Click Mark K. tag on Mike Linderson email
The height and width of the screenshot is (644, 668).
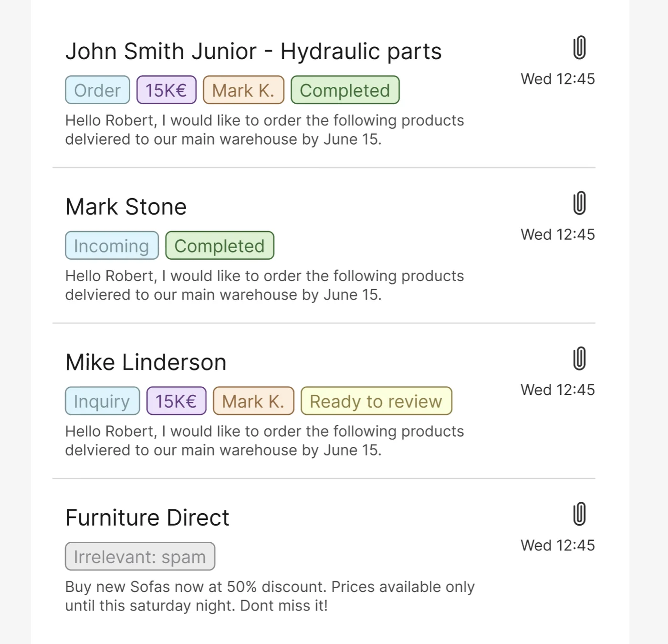(253, 401)
